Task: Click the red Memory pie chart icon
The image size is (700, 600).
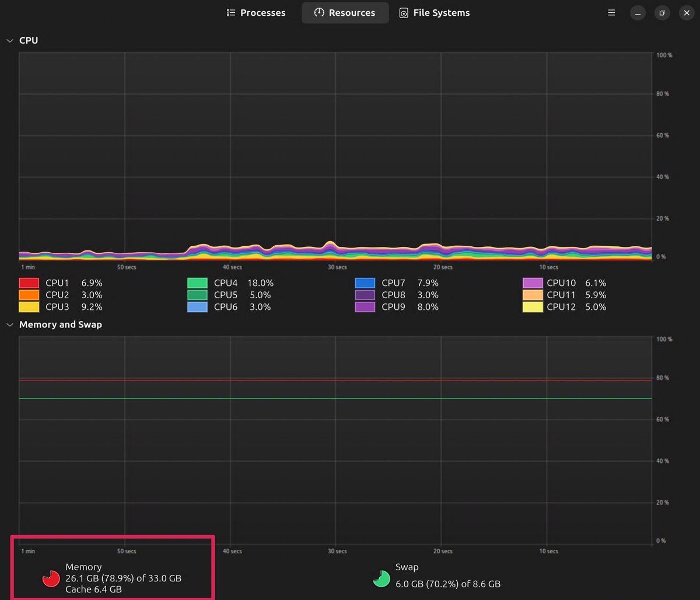Action: [x=51, y=578]
